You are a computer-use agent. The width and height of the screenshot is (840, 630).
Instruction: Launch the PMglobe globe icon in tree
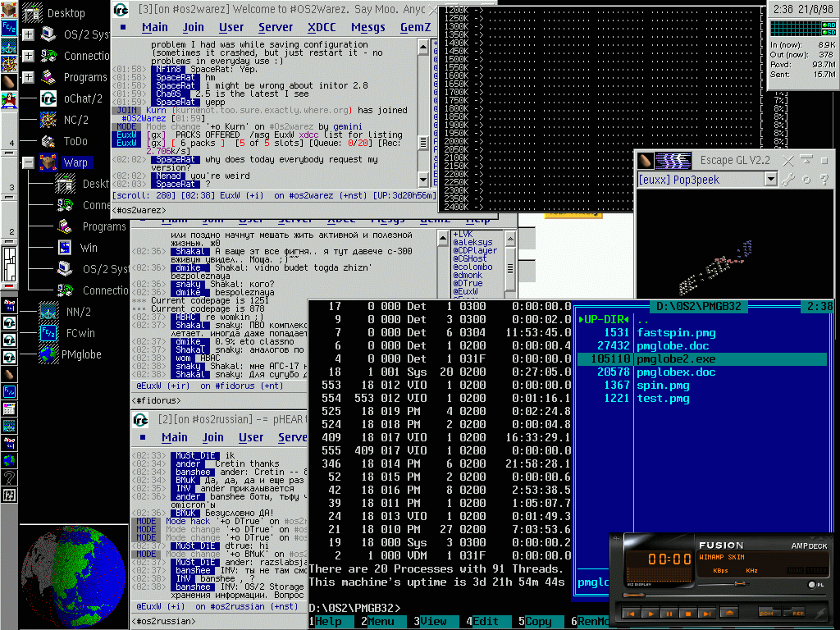(48, 354)
